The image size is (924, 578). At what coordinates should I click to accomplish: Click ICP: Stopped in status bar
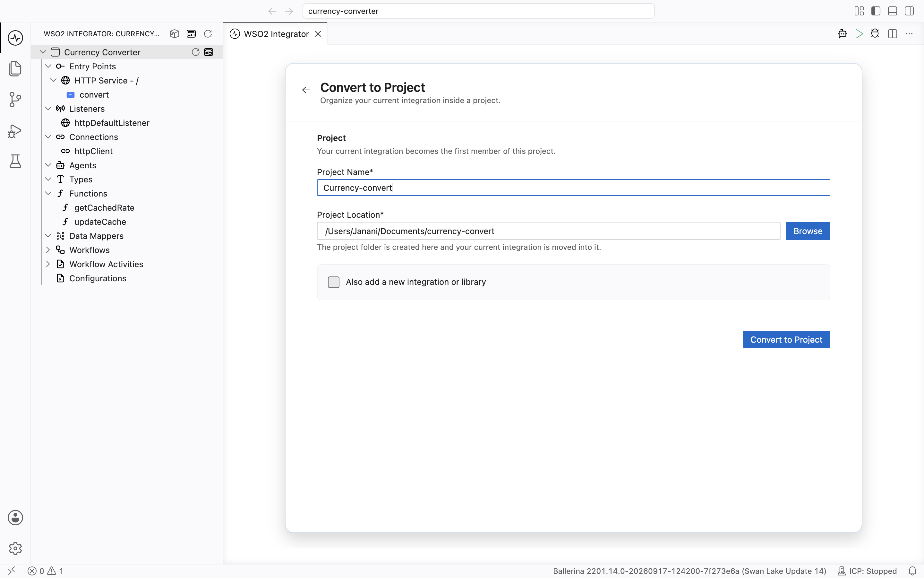point(867,571)
